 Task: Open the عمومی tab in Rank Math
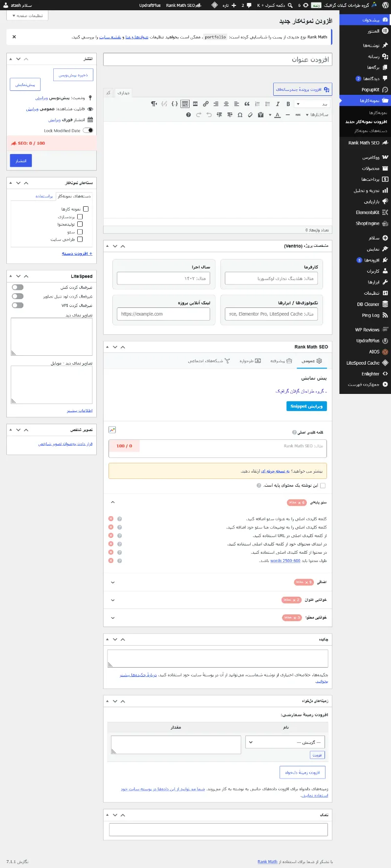pyautogui.click(x=312, y=361)
